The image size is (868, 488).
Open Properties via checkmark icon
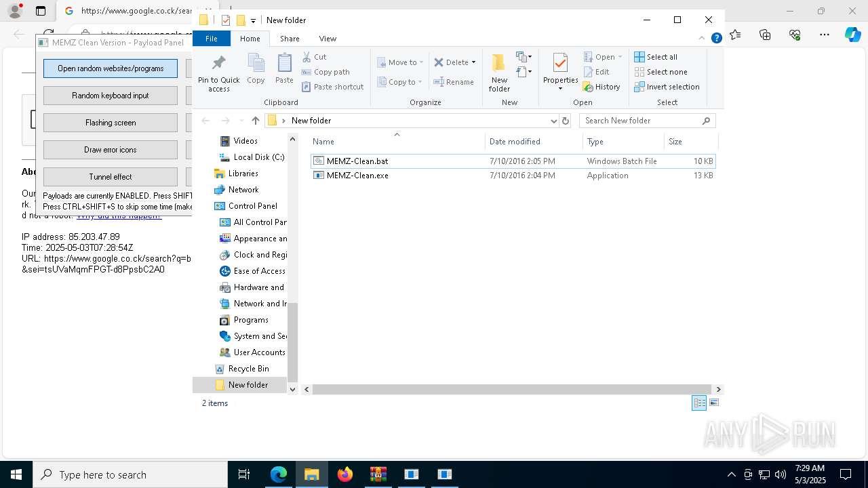(x=560, y=64)
